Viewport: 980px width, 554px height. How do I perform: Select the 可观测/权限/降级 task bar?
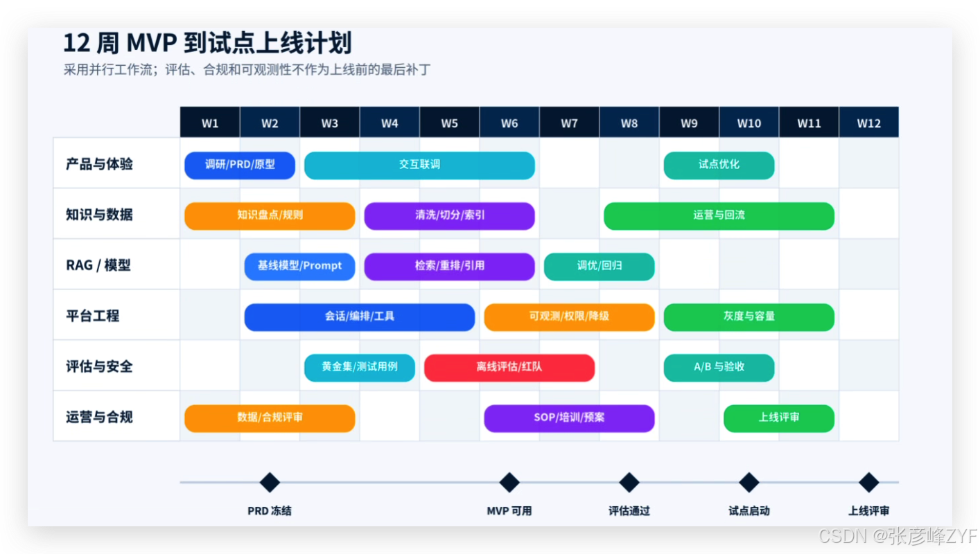(569, 317)
